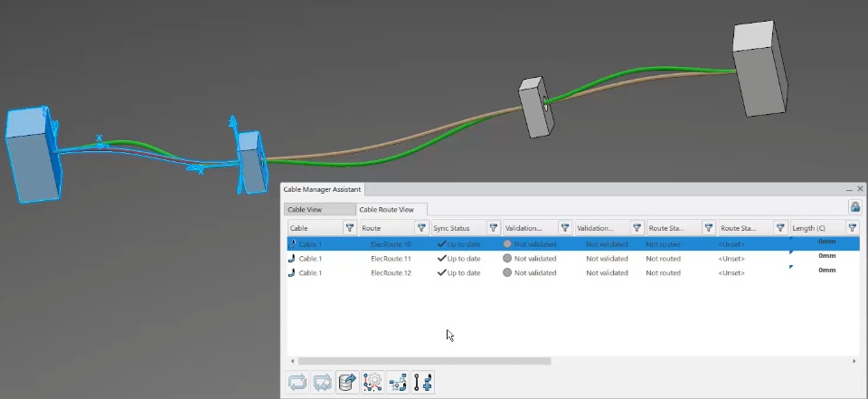Click the horizontal scrollbar thumb in the table
Image resolution: width=868 pixels, height=399 pixels.
[x=425, y=361]
